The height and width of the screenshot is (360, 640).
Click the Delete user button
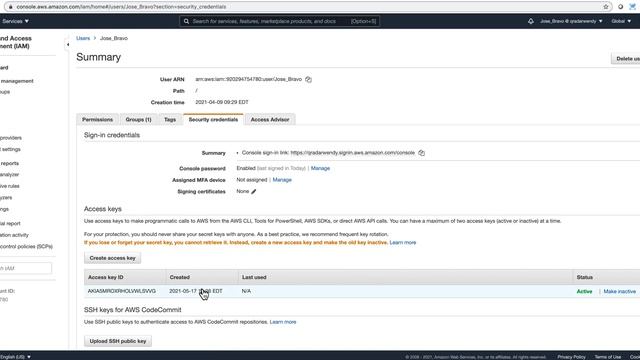(626, 59)
